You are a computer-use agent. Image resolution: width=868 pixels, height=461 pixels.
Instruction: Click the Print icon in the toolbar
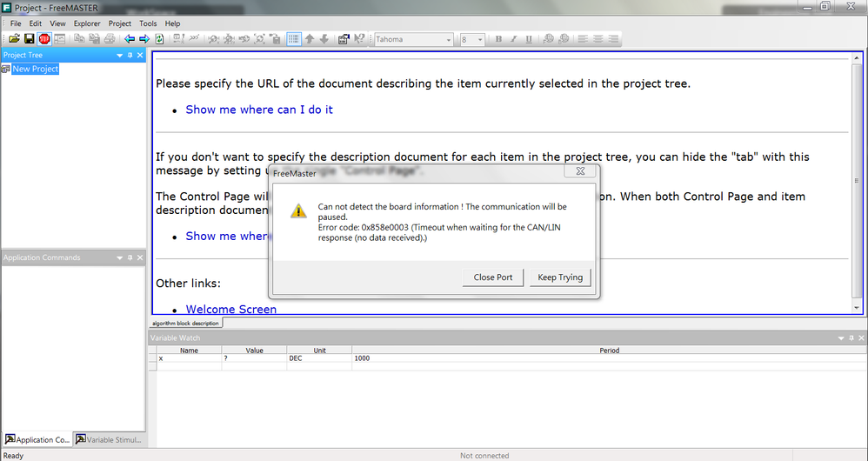[110, 39]
